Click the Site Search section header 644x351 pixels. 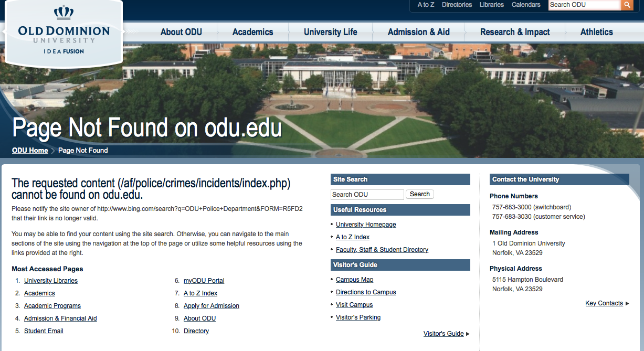pyautogui.click(x=400, y=179)
